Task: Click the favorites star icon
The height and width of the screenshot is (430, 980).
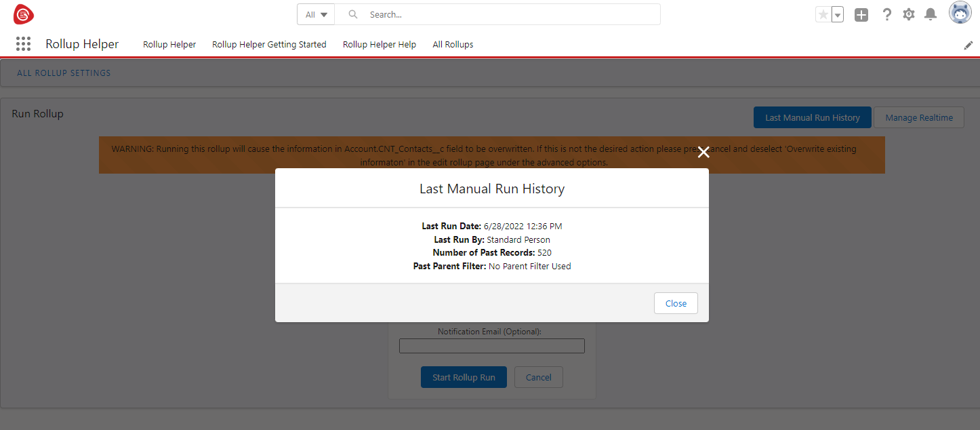Action: click(x=823, y=14)
